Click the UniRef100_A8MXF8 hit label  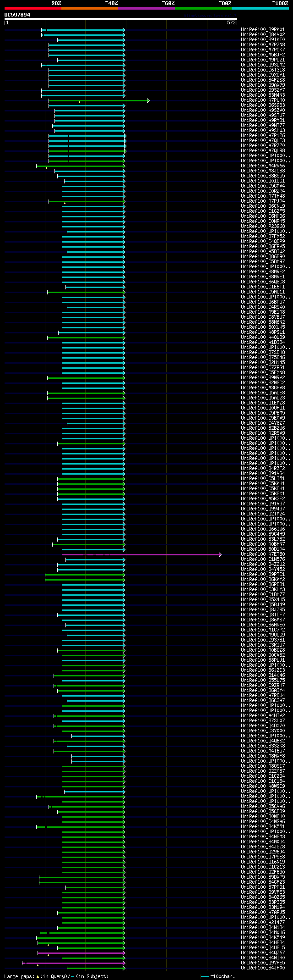[x=263, y=756]
